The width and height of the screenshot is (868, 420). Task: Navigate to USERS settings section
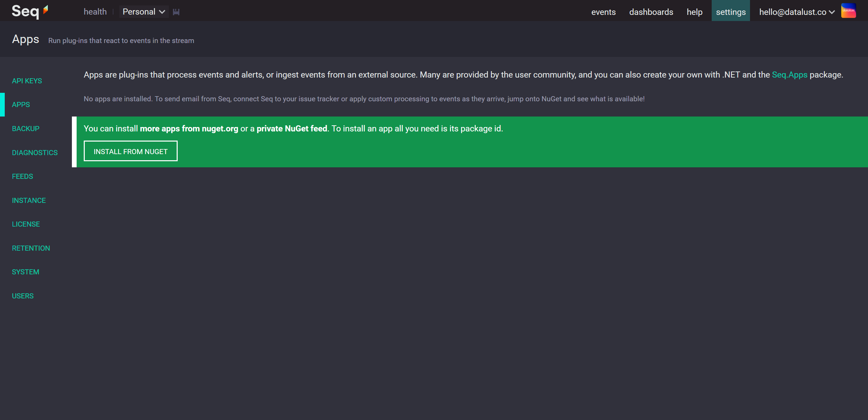pos(23,296)
